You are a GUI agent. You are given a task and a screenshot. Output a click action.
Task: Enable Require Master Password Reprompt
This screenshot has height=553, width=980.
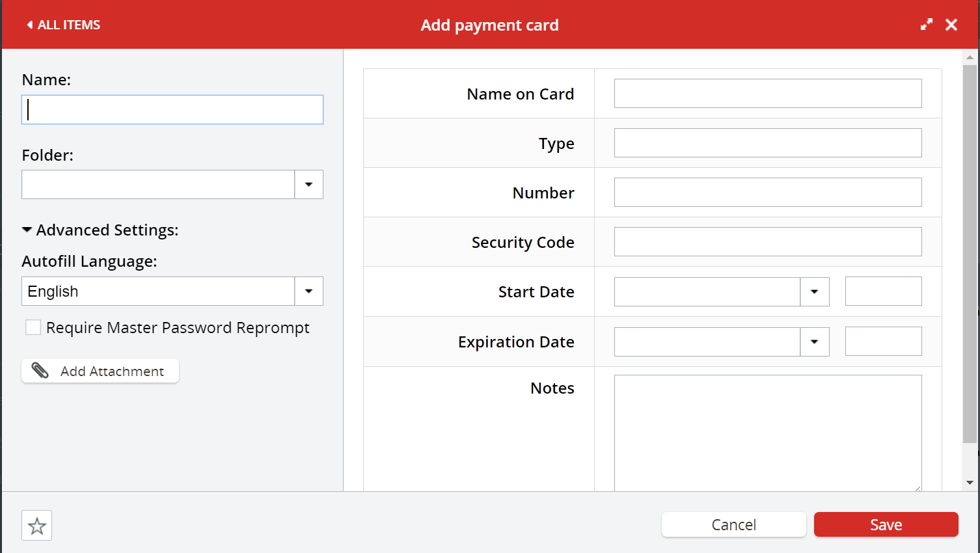click(x=33, y=327)
